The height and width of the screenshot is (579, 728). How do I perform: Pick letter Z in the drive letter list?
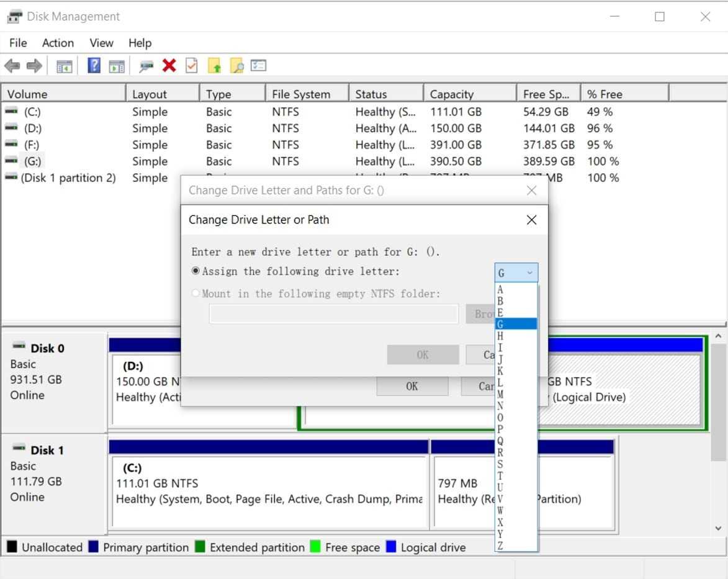(501, 545)
